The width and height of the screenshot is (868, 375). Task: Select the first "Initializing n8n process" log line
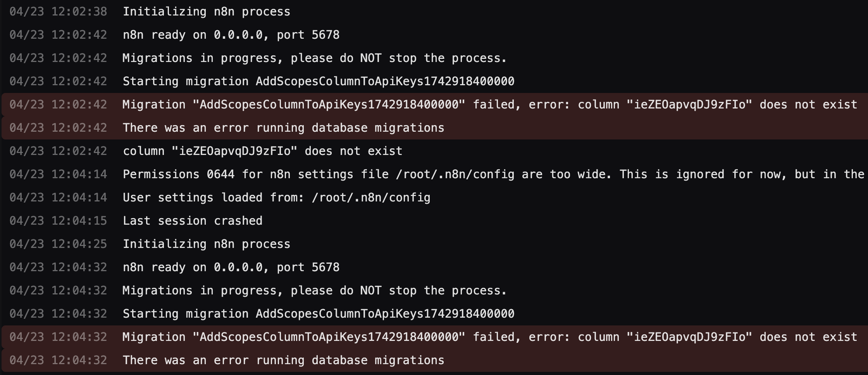(434, 12)
